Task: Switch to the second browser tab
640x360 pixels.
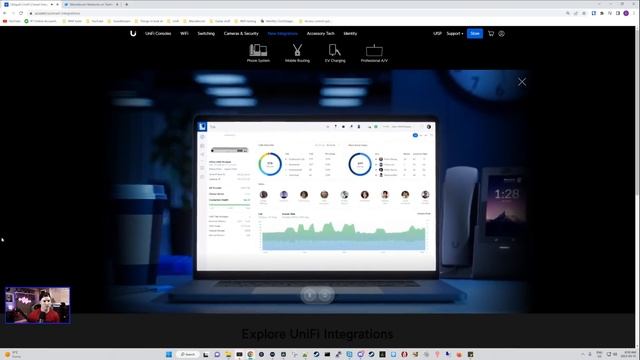Action: 91,4
